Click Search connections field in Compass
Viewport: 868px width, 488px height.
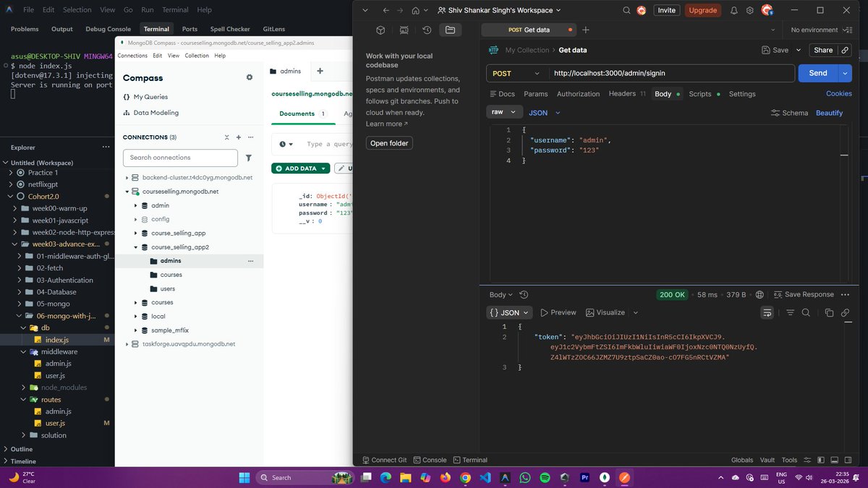(x=180, y=158)
